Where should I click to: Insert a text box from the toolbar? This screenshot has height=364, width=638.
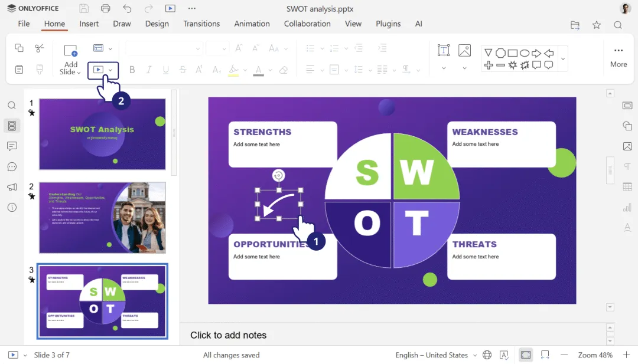[x=444, y=50]
